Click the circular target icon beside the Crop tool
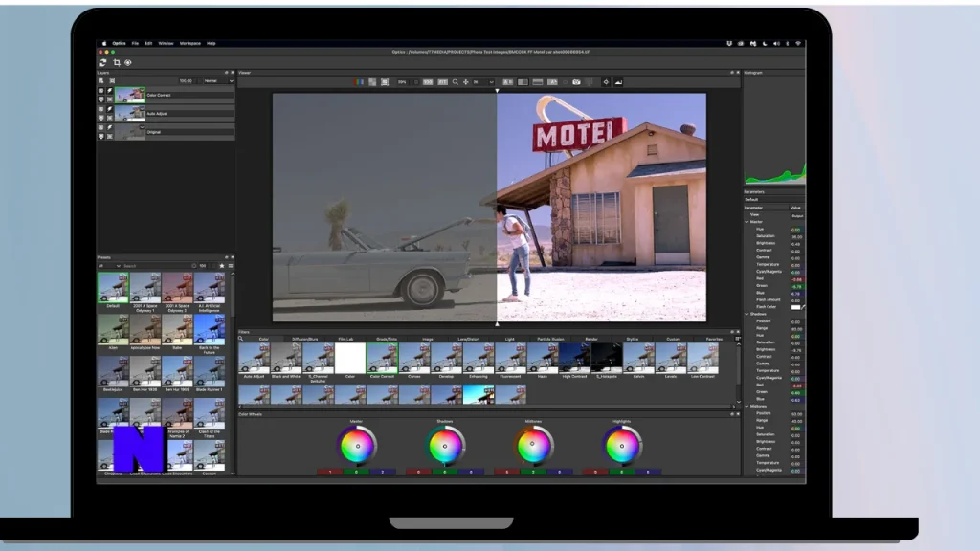Image resolution: width=980 pixels, height=551 pixels. pyautogui.click(x=128, y=62)
